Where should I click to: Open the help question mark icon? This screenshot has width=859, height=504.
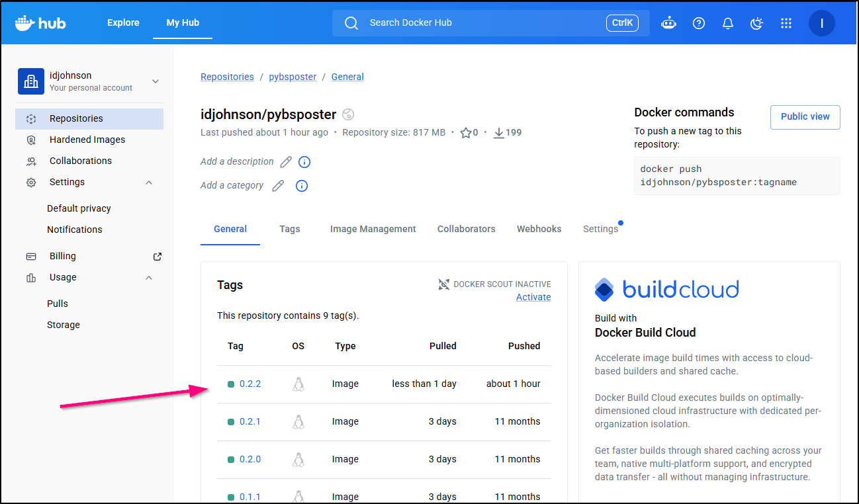coord(699,23)
